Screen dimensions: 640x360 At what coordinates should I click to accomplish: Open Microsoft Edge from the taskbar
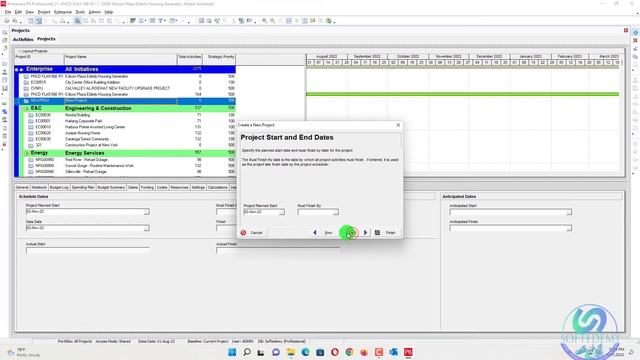305,352
